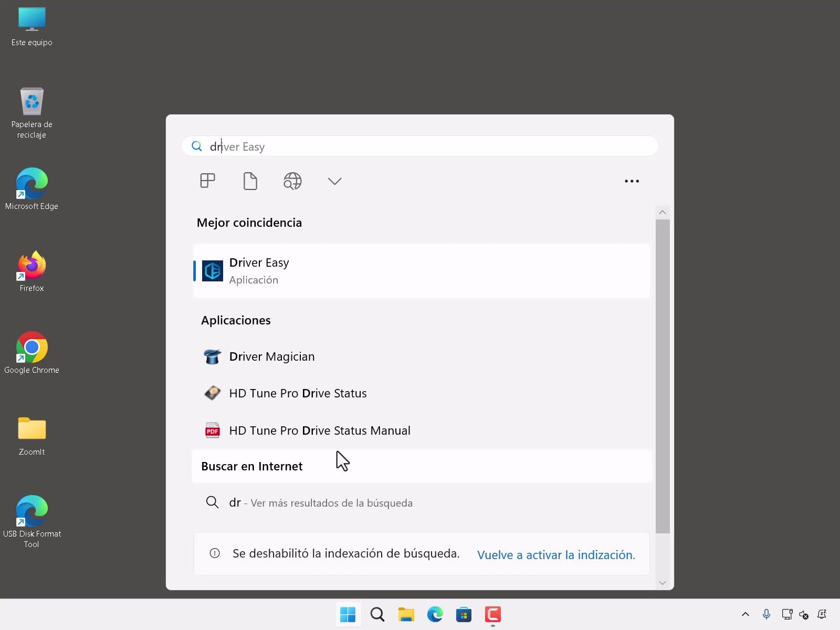This screenshot has width=840, height=630.
Task: Click the microphone icon in the system tray
Action: pyautogui.click(x=766, y=614)
